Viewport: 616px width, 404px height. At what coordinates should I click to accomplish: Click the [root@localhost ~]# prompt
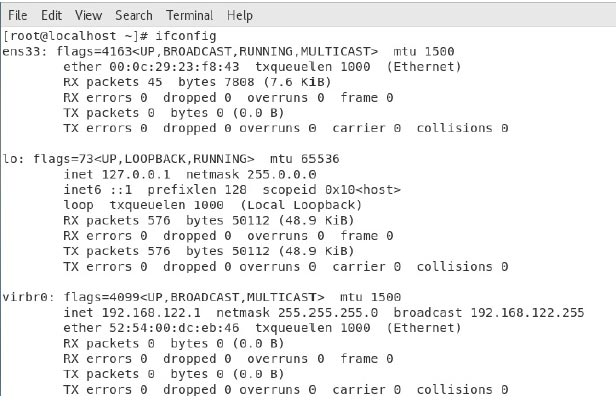75,36
